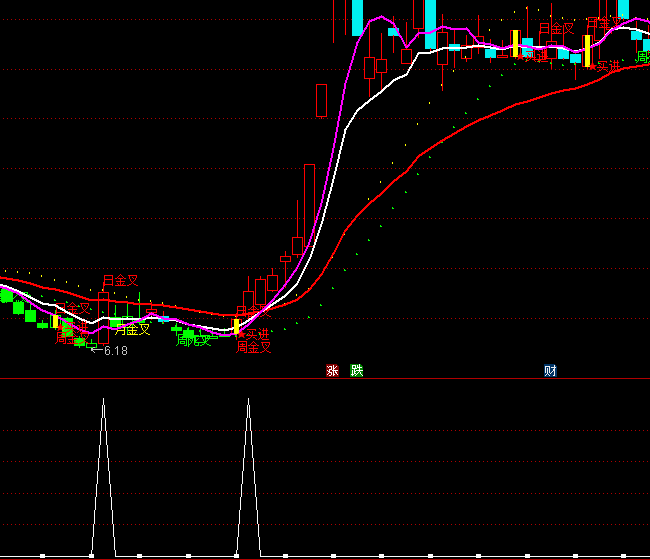650x560 pixels.
Task: Click the green 跌 marker icon
Action: (356, 371)
